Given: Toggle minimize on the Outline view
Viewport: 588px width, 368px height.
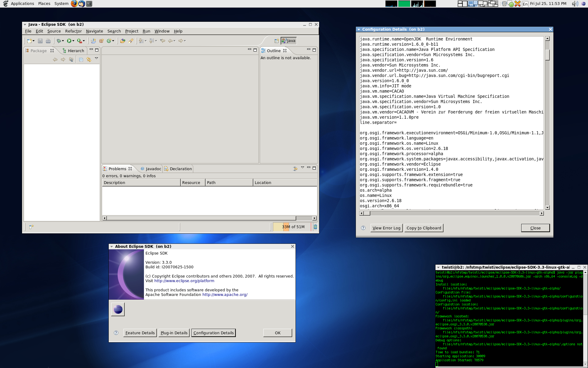Looking at the screenshot, I should pos(309,50).
